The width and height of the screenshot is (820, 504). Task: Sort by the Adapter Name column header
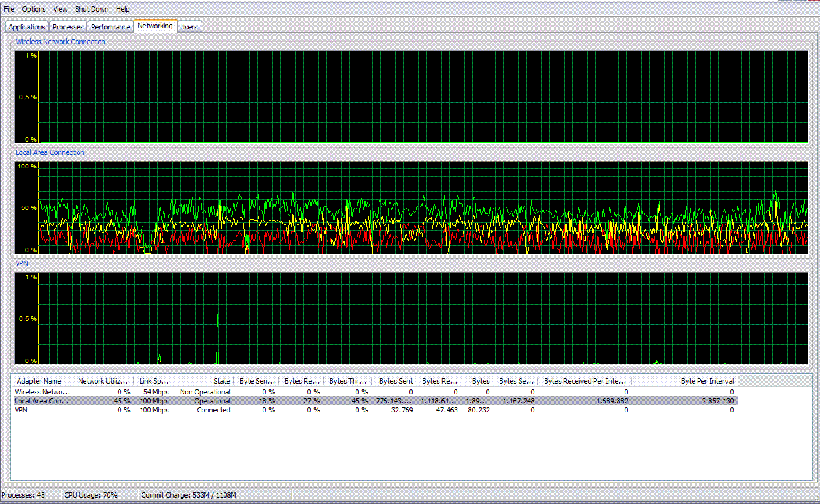click(x=42, y=381)
